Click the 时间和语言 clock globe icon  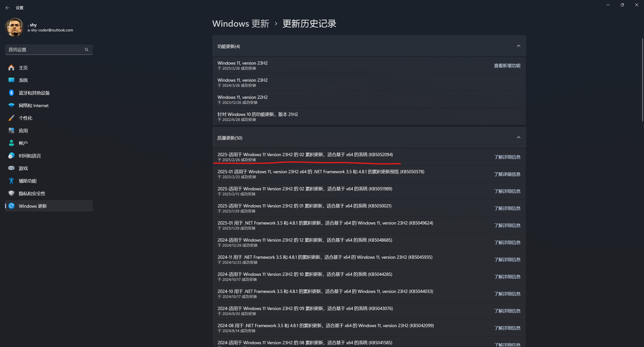(11, 156)
